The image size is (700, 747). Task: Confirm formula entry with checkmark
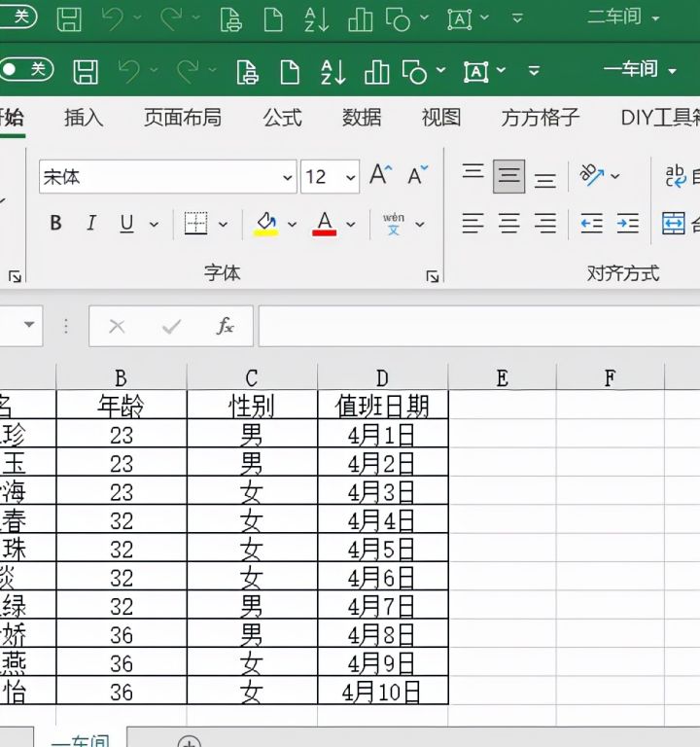[x=171, y=327]
